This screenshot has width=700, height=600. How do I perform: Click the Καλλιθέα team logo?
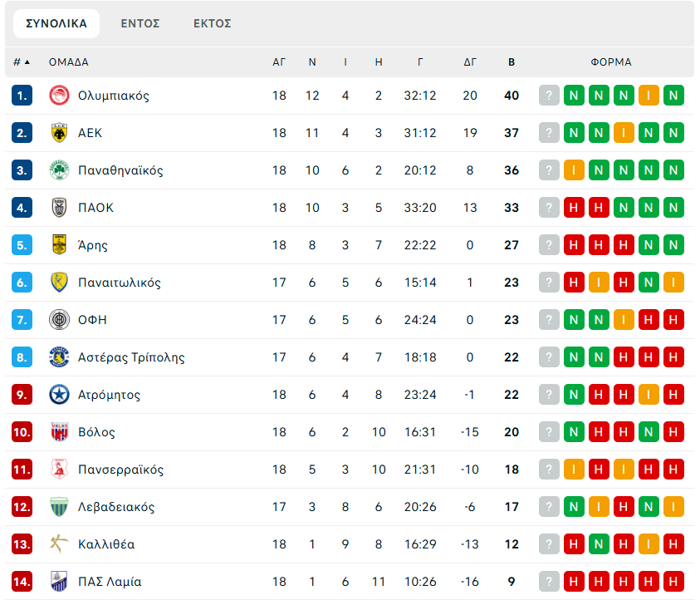tap(59, 544)
